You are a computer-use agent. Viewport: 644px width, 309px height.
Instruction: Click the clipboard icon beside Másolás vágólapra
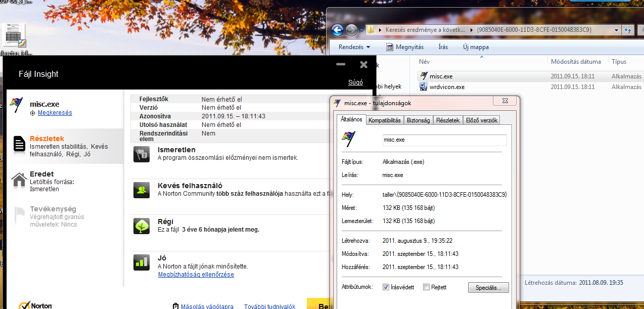[175, 306]
